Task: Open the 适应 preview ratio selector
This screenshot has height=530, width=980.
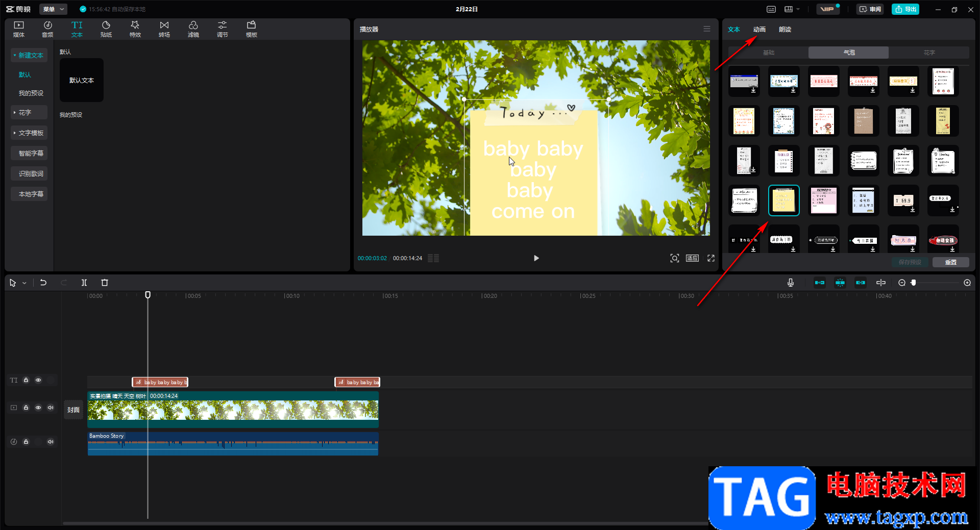Action: (692, 258)
